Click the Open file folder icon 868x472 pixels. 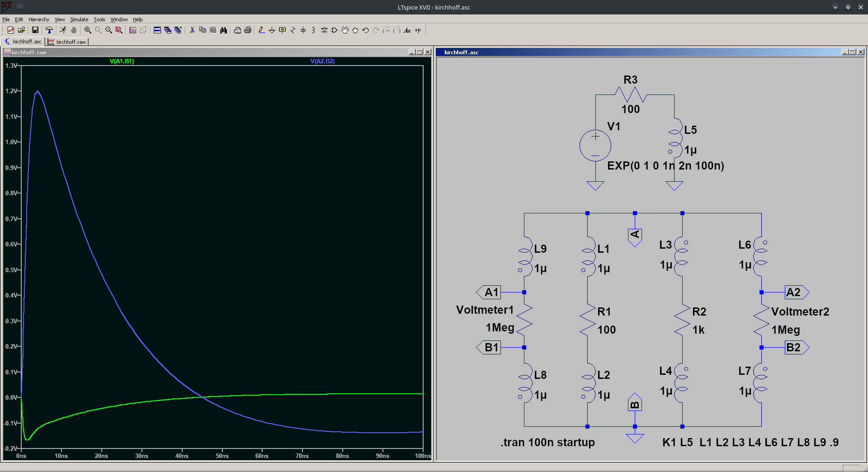click(x=21, y=30)
